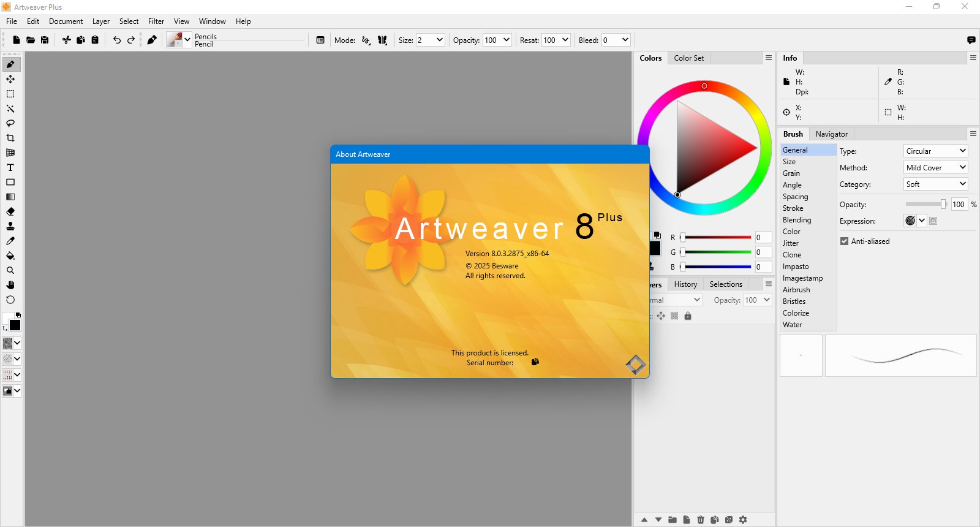Select the Crop tool in the toolbox
Image resolution: width=980 pixels, height=527 pixels.
[x=10, y=138]
